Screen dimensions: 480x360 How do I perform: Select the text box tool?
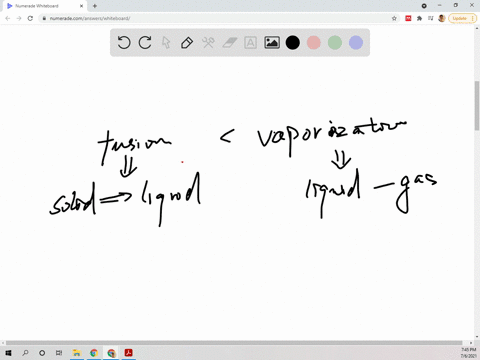coord(250,43)
